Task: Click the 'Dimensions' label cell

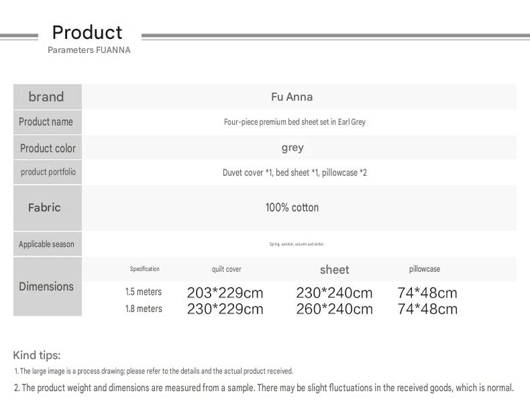Action: tap(48, 286)
